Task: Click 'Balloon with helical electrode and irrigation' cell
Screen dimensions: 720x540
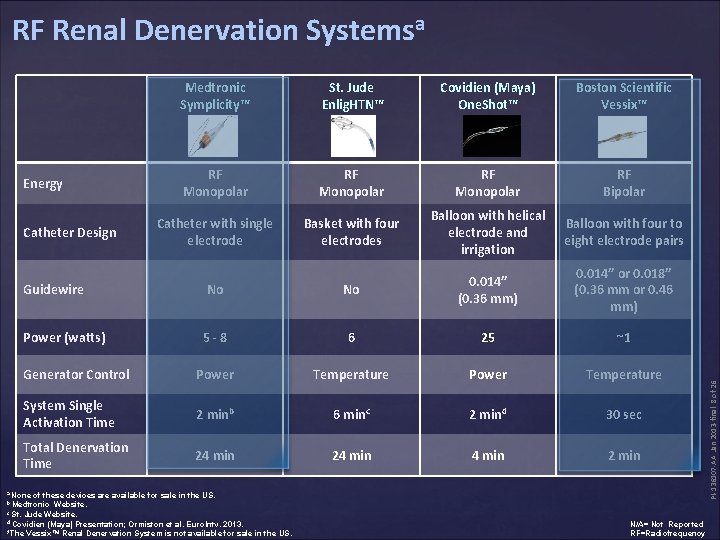Action: 488,232
